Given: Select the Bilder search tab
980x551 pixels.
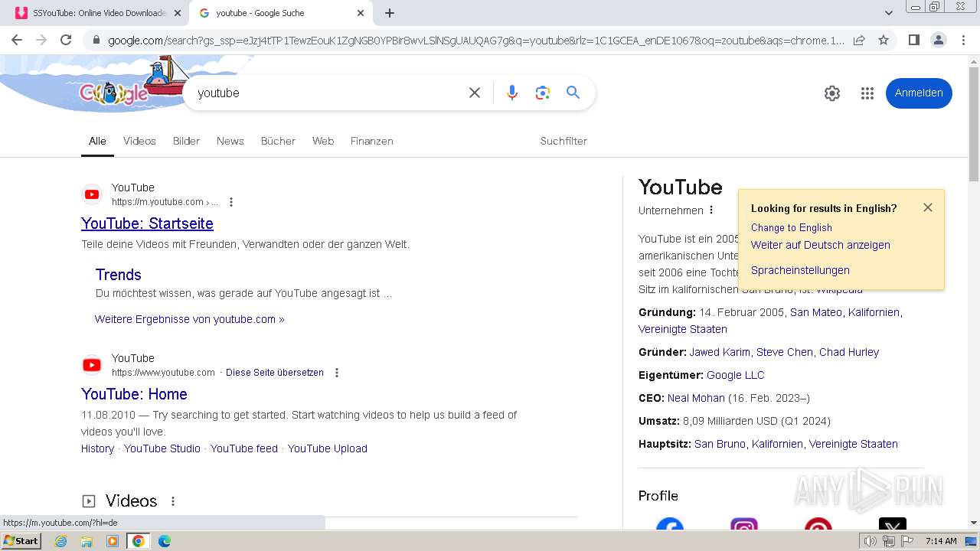Looking at the screenshot, I should click(186, 141).
